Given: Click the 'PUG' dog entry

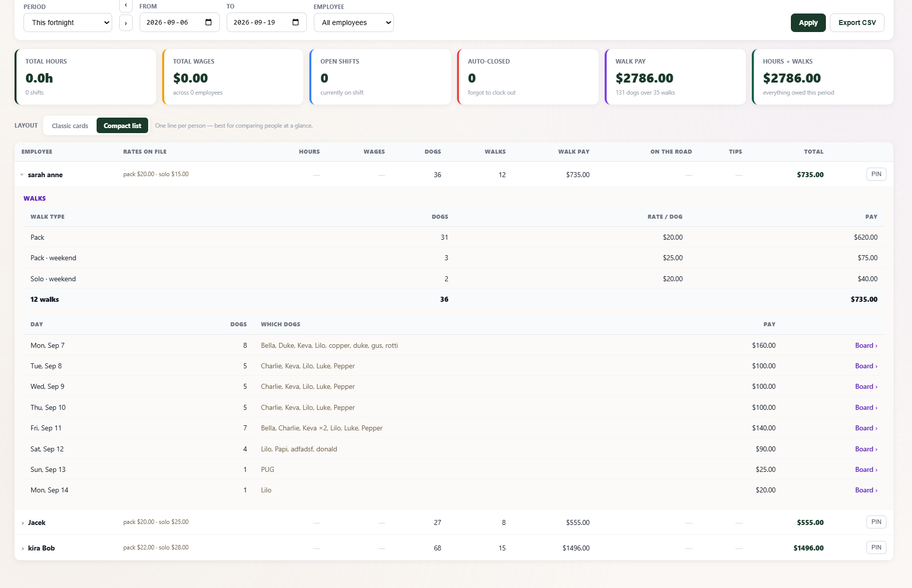Looking at the screenshot, I should [x=268, y=469].
